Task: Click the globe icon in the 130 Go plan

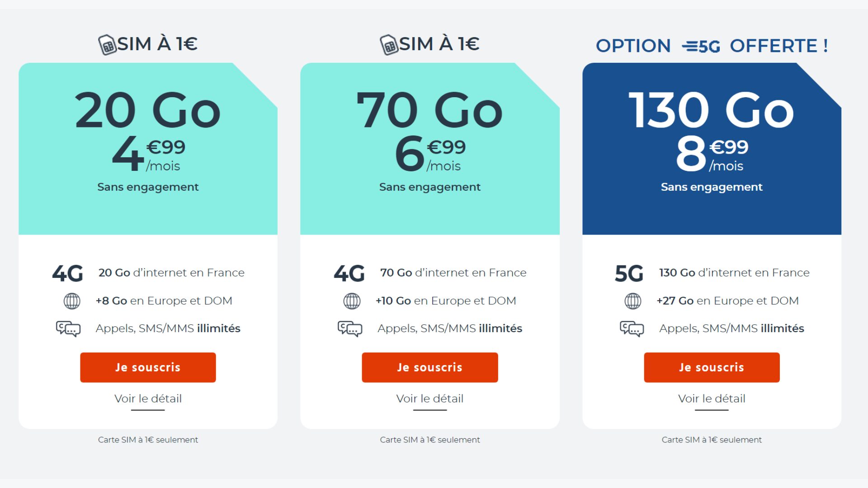Action: coord(632,301)
